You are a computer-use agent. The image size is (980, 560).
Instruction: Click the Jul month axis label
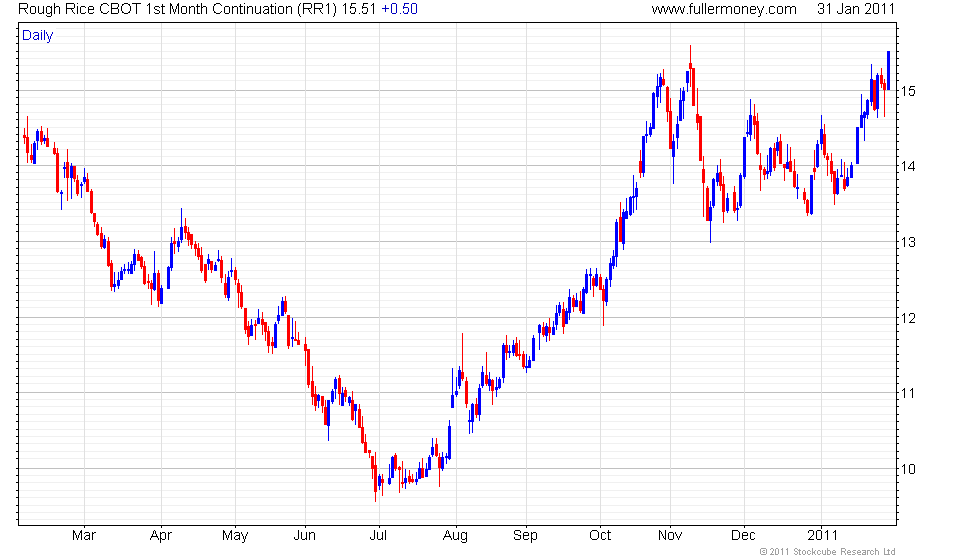point(378,535)
